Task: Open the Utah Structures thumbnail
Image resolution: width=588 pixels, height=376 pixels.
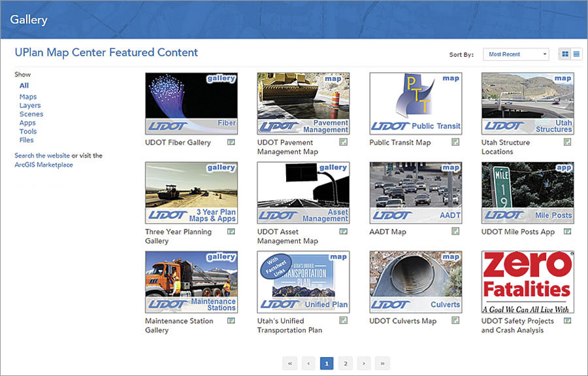Action: pyautogui.click(x=528, y=103)
